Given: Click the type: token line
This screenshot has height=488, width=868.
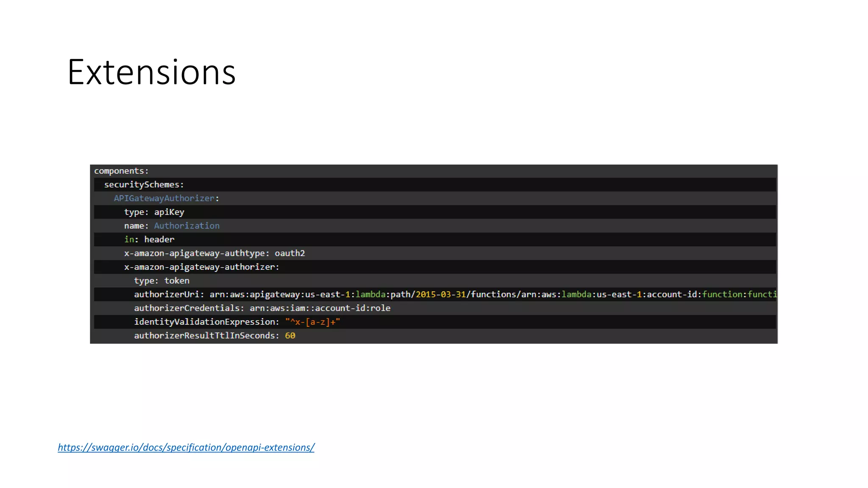Looking at the screenshot, I should (x=161, y=280).
